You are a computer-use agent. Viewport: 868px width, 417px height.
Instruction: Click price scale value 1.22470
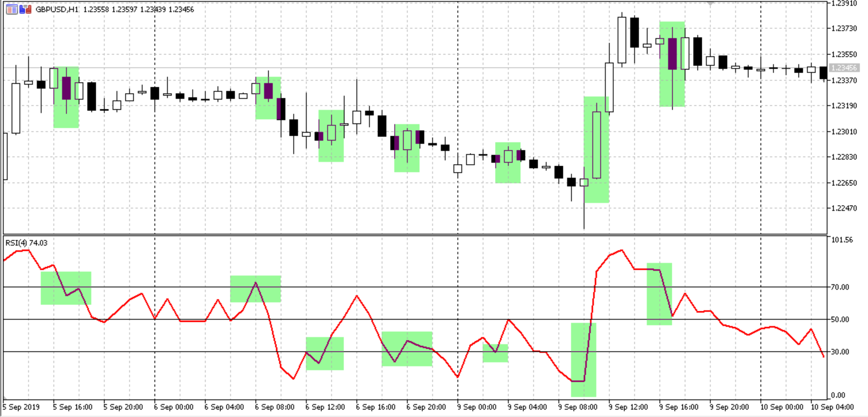pos(845,208)
